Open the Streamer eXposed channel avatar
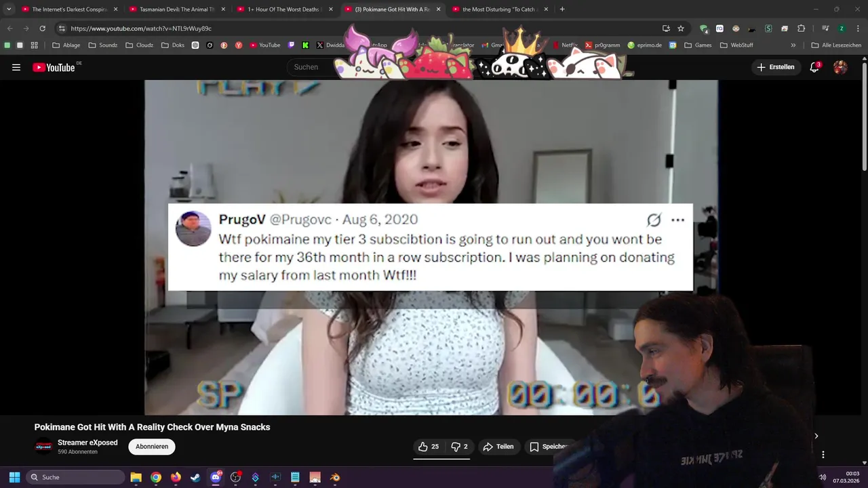 click(43, 447)
